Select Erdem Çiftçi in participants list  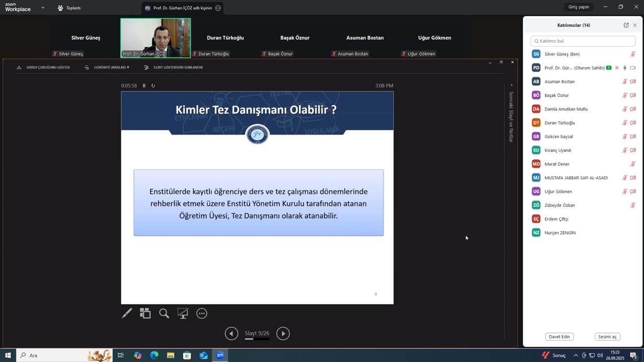click(583, 219)
